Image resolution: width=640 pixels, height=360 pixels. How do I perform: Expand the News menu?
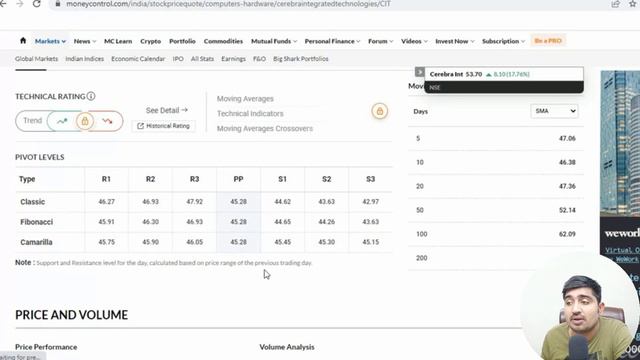(85, 41)
